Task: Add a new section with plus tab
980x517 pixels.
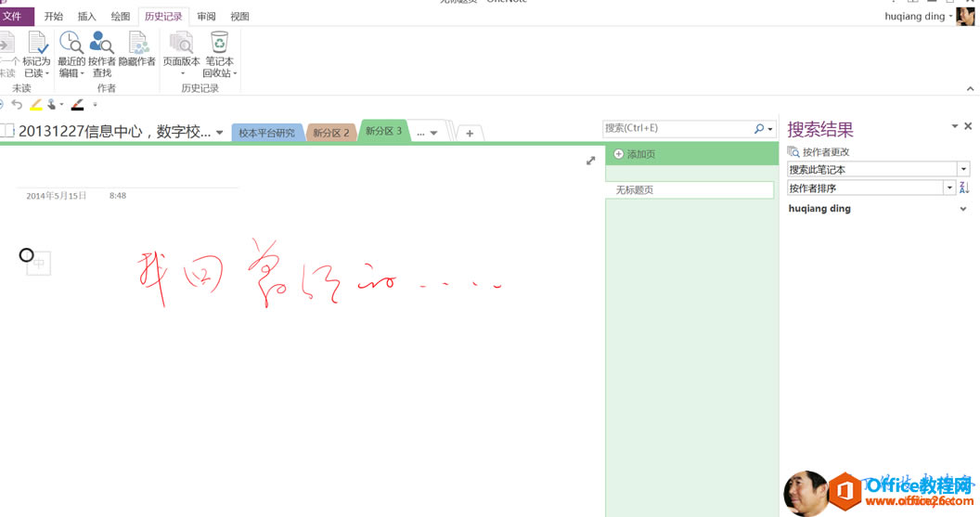Action: [470, 133]
